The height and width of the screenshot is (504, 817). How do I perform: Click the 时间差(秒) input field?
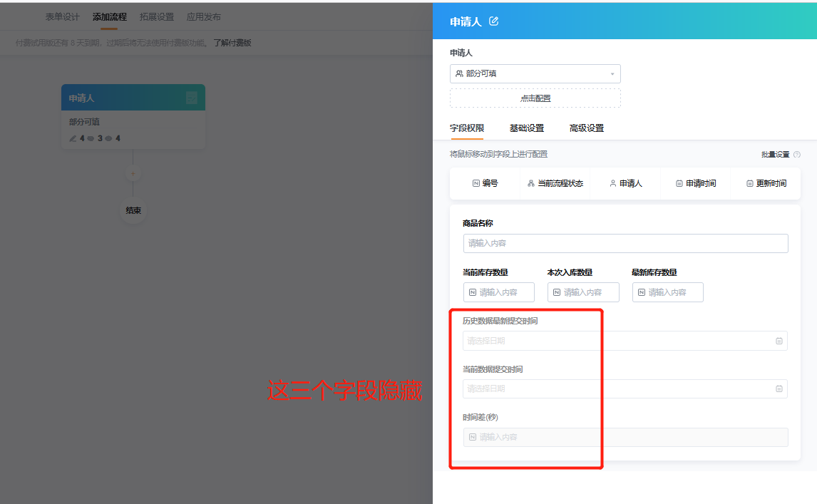(x=625, y=437)
